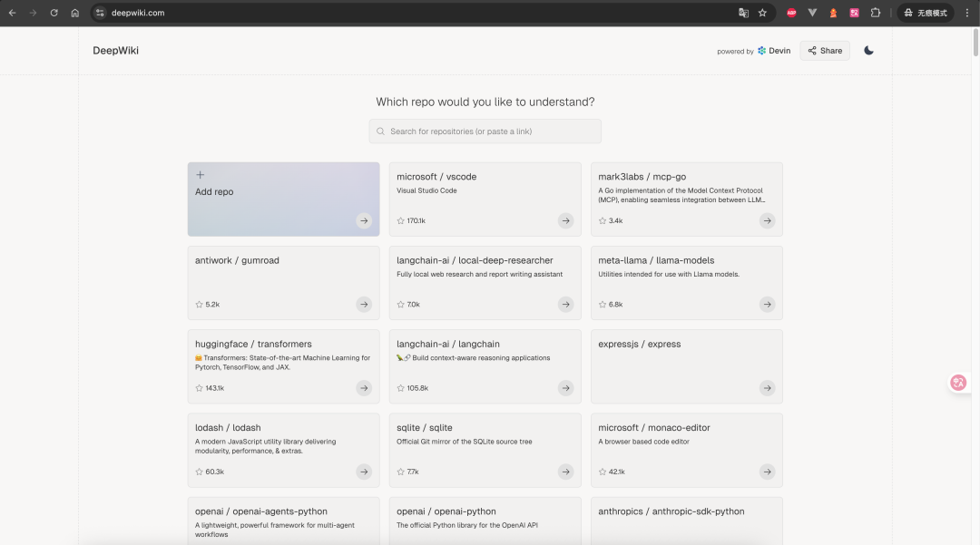This screenshot has height=545, width=980.
Task: Bookmark this page with the star icon
Action: click(762, 13)
